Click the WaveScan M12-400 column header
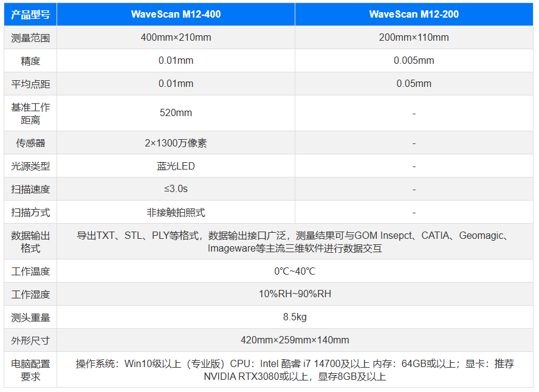Image resolution: width=539 pixels, height=392 pixels. coord(176,15)
